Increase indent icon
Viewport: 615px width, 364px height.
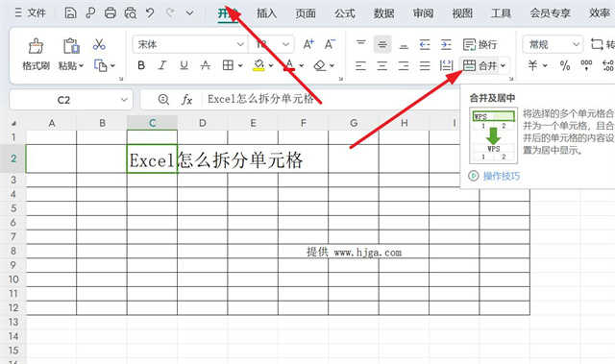(x=446, y=44)
